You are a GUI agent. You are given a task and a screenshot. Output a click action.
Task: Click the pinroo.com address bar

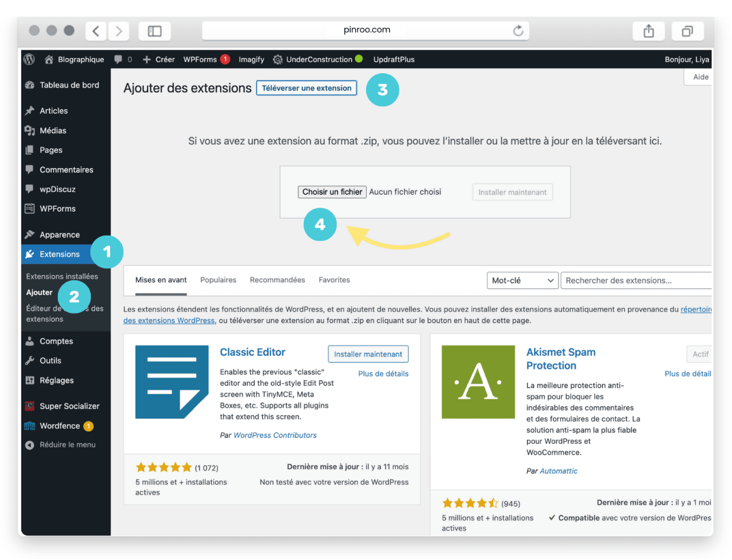[x=366, y=30]
